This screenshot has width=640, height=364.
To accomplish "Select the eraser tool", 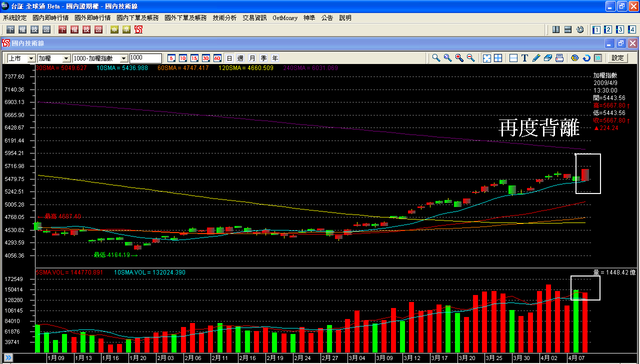I will pyautogui.click(x=548, y=58).
